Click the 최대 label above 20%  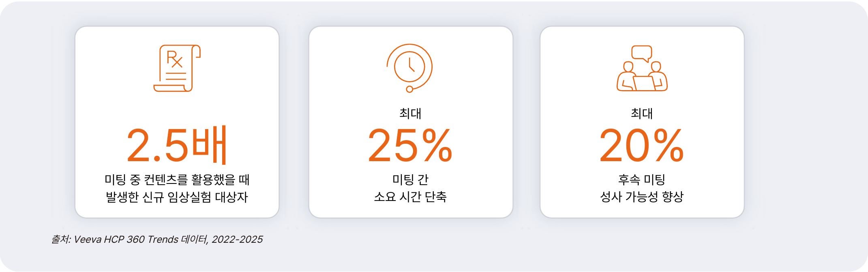coord(642,113)
